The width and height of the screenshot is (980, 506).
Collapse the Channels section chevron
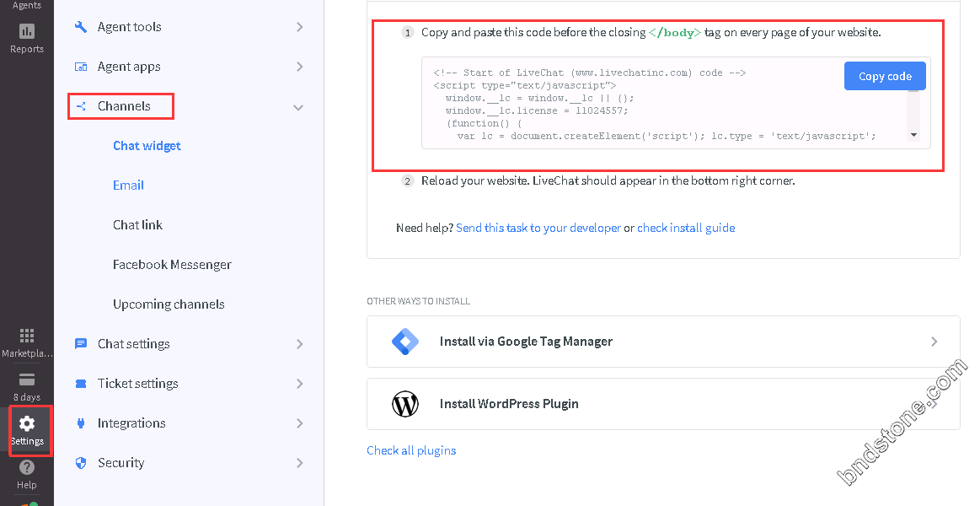[x=299, y=108]
